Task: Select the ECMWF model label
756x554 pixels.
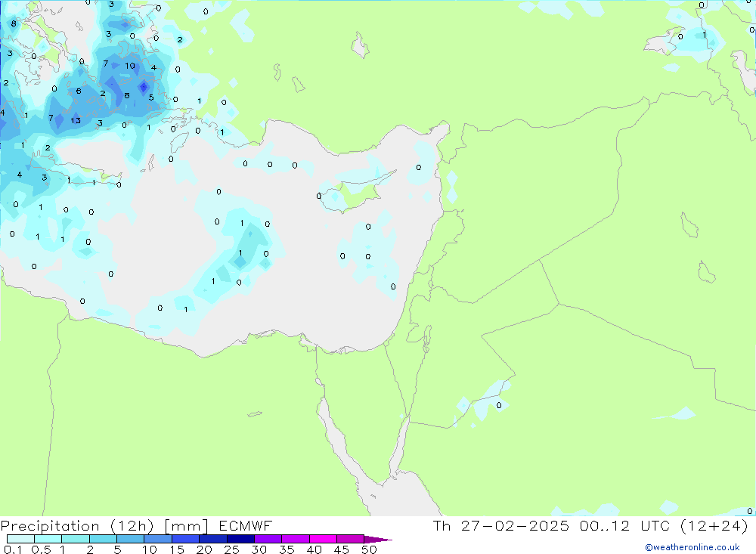Action: click(x=246, y=526)
